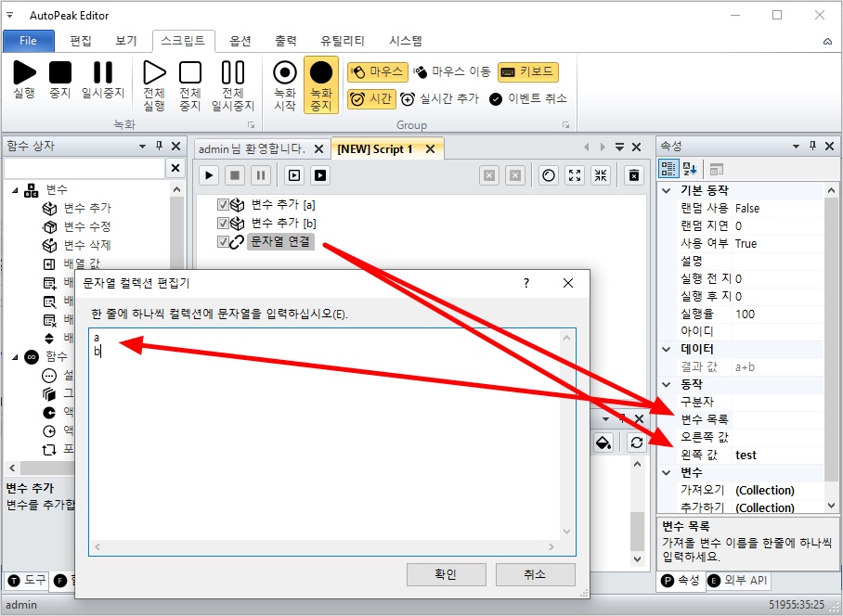
Task: Open the File menu
Action: pyautogui.click(x=29, y=41)
